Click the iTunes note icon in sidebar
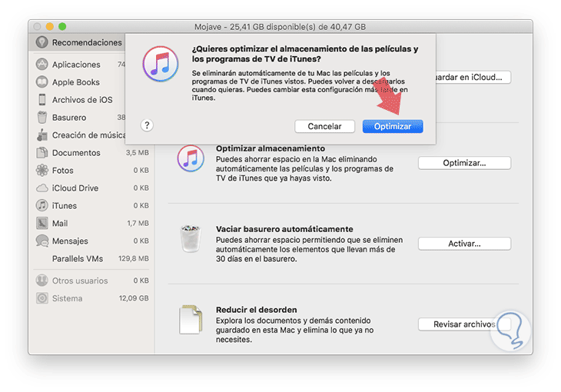The width and height of the screenshot is (561, 392). [x=41, y=205]
